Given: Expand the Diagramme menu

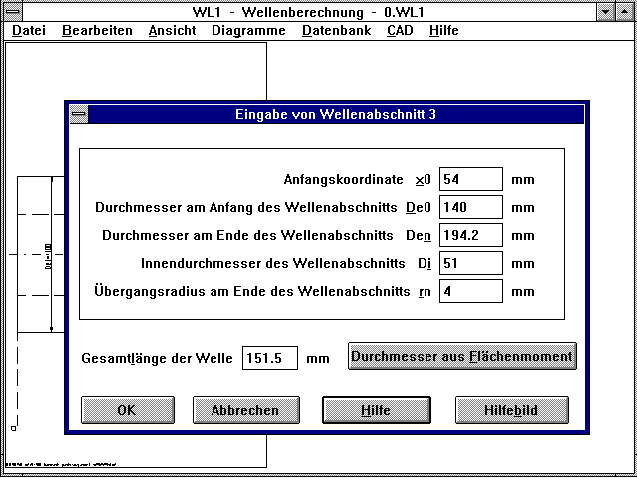Looking at the screenshot, I should (249, 30).
